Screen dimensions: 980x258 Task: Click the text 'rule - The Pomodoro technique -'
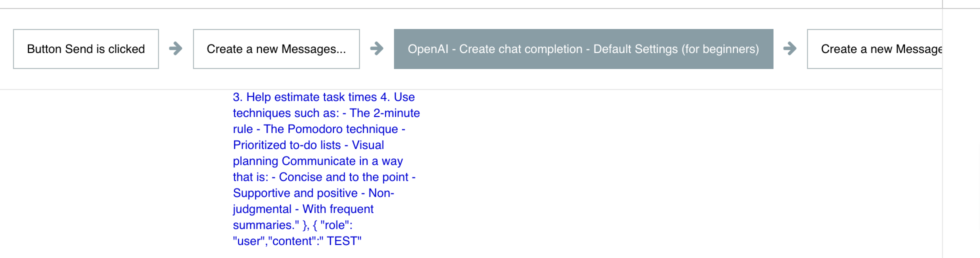319,129
